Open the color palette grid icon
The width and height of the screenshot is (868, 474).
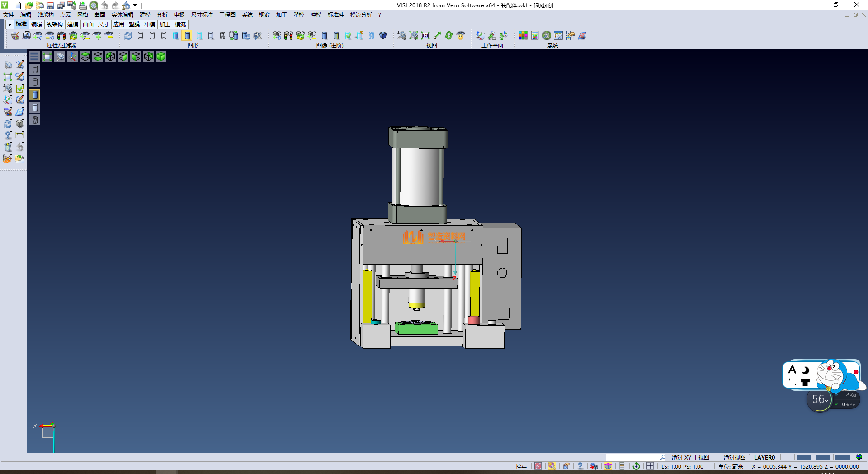point(523,36)
